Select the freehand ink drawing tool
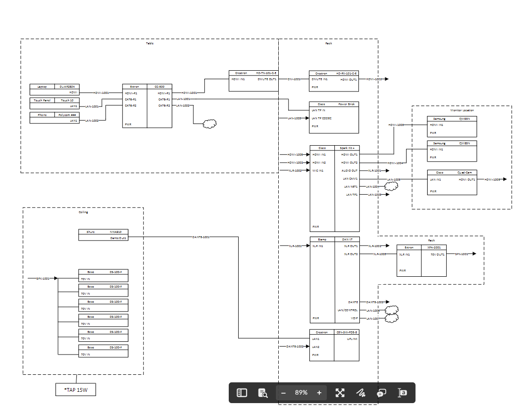Screen dimensions: 532x413 pyautogui.click(x=361, y=392)
